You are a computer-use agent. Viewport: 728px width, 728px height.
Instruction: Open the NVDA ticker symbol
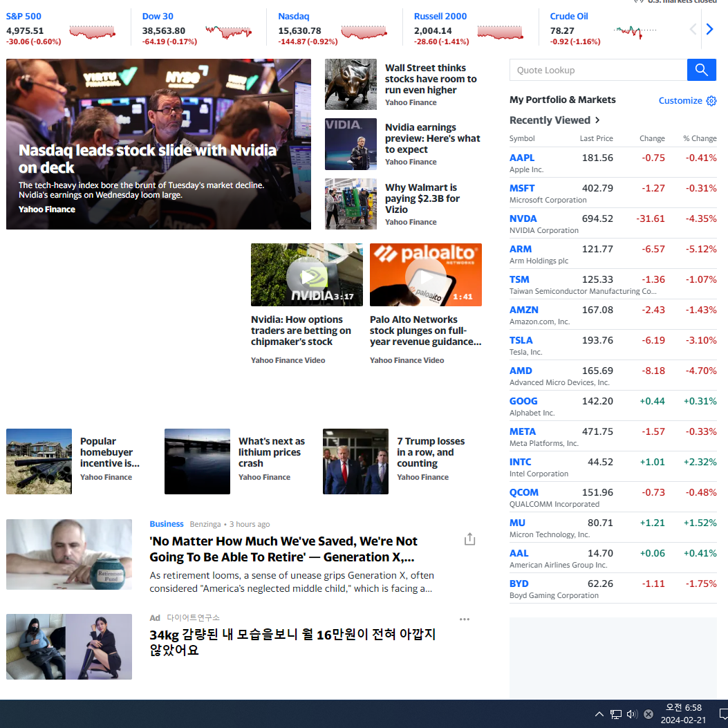pos(523,218)
